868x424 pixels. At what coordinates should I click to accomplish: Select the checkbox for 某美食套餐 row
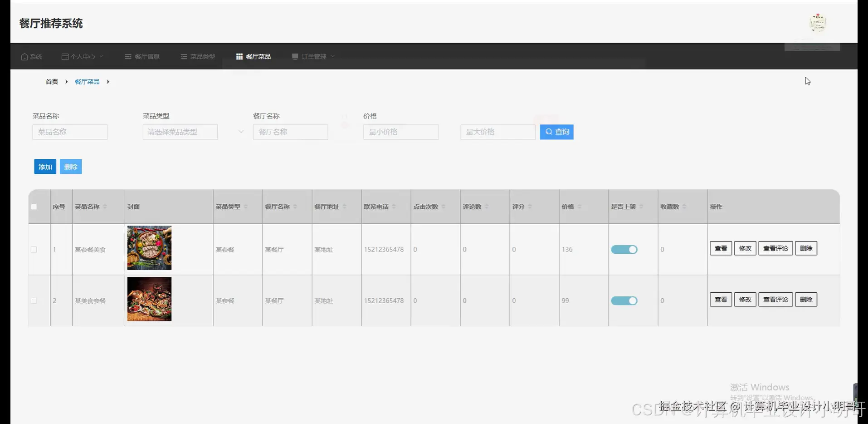tap(34, 301)
